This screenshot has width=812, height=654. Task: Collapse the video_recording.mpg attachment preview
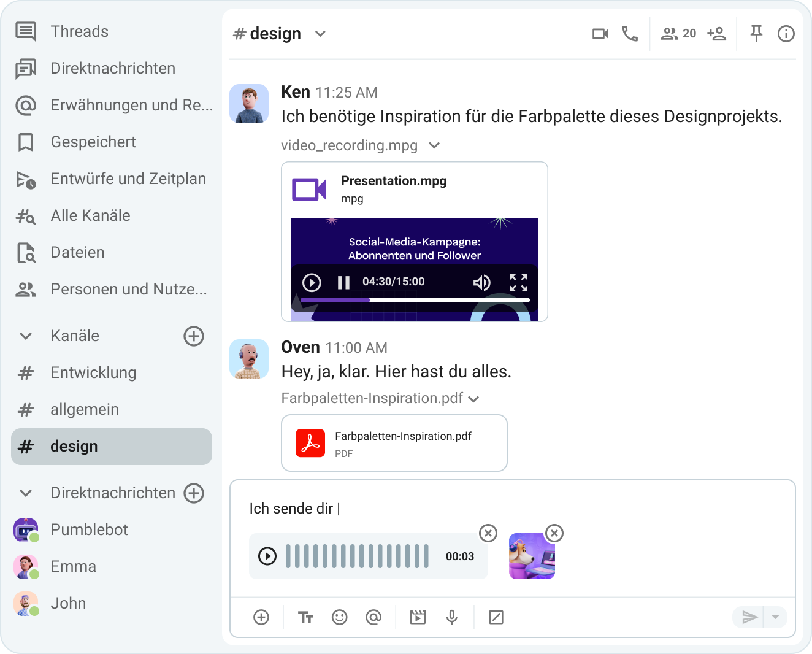click(x=434, y=145)
